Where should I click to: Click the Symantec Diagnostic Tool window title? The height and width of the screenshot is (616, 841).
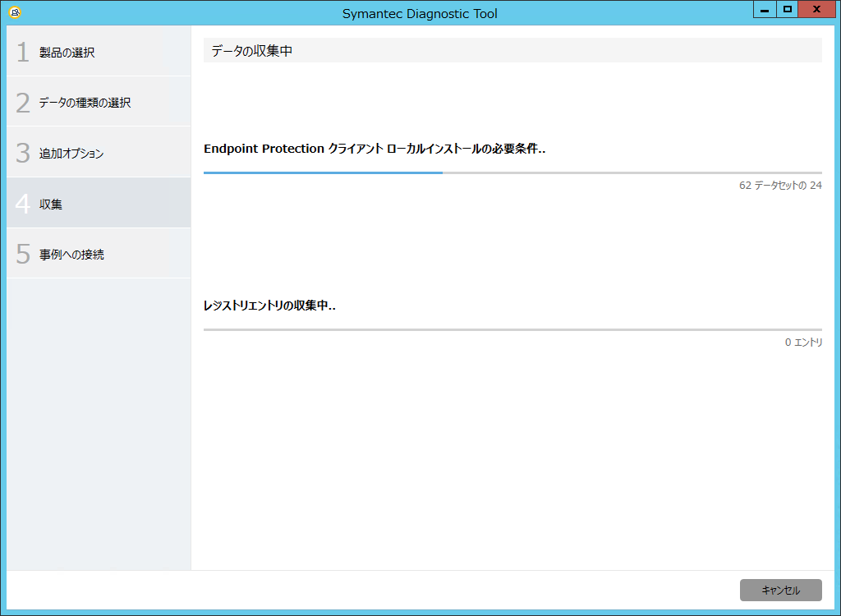coord(420,13)
